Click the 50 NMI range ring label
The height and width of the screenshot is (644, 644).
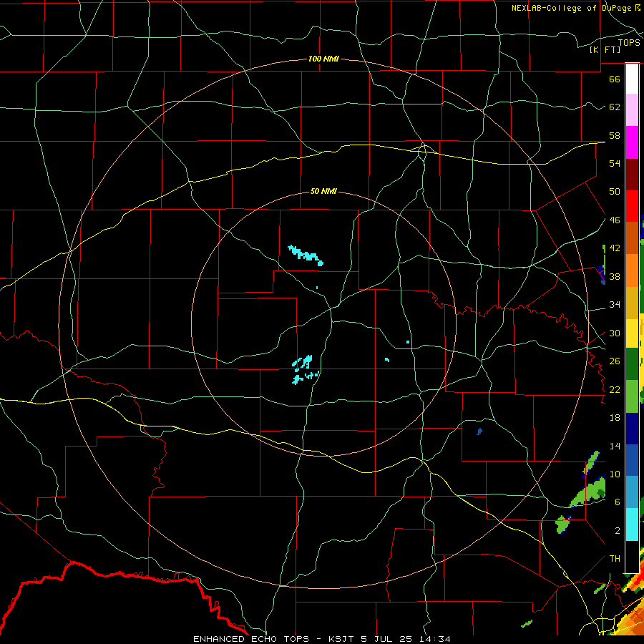[x=323, y=191]
